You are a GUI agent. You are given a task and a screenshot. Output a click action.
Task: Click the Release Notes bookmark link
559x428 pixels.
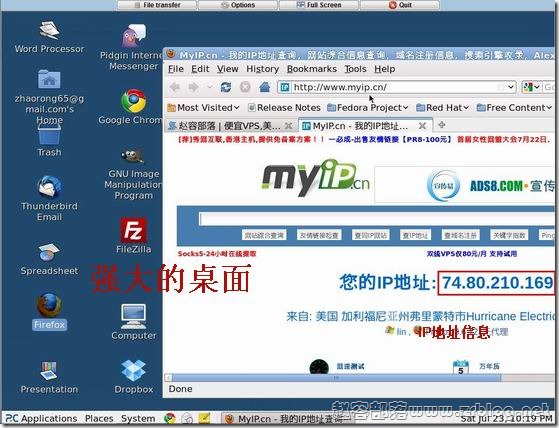284,108
